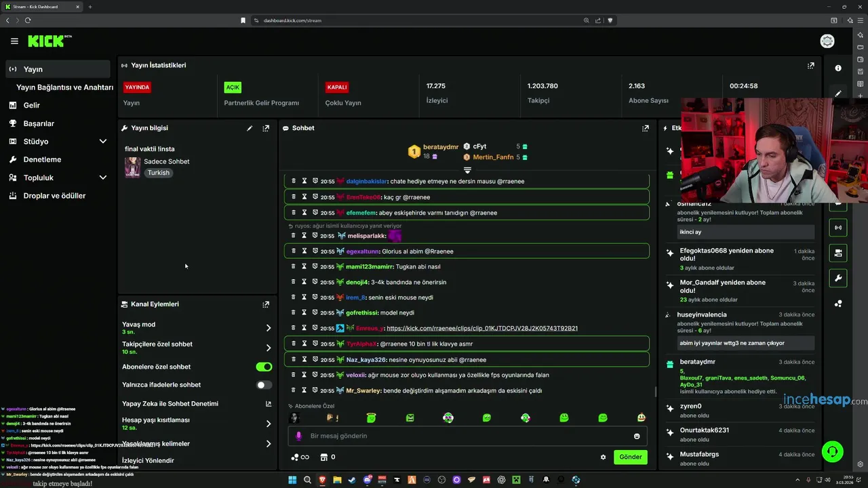Click the Turkish language tag
868x488 pixels.
pyautogui.click(x=159, y=173)
